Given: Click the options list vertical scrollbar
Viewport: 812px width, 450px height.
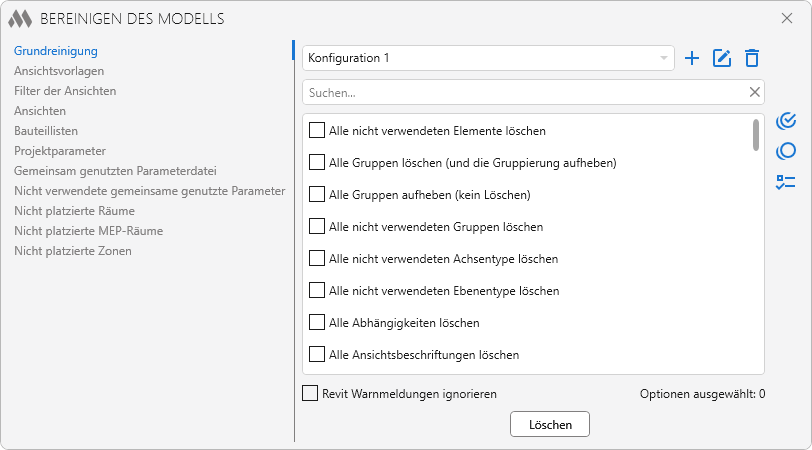Looking at the screenshot, I should pyautogui.click(x=755, y=135).
